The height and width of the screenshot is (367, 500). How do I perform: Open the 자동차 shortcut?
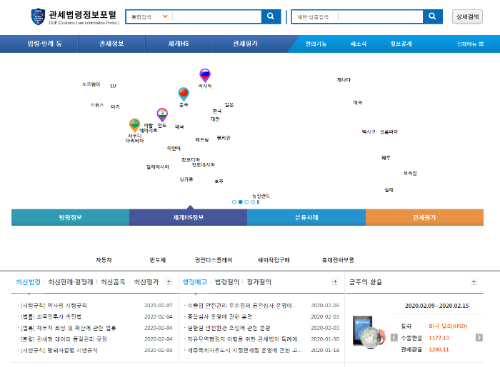pyautogui.click(x=104, y=260)
